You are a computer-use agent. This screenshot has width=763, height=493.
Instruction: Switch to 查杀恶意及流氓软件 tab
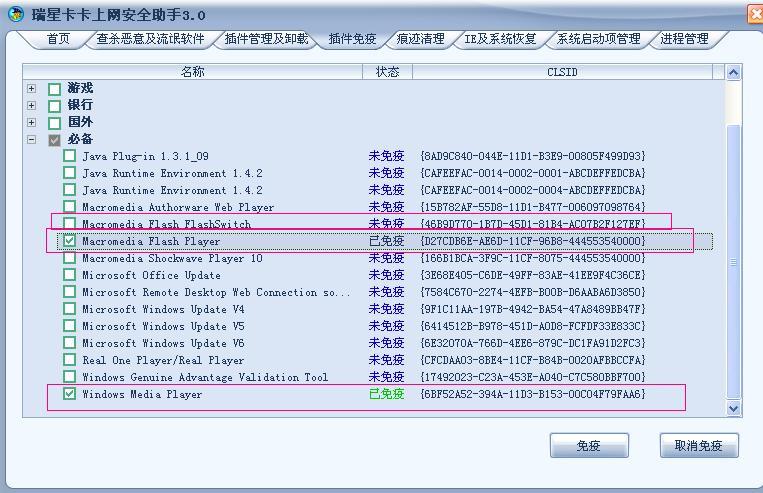pos(150,39)
